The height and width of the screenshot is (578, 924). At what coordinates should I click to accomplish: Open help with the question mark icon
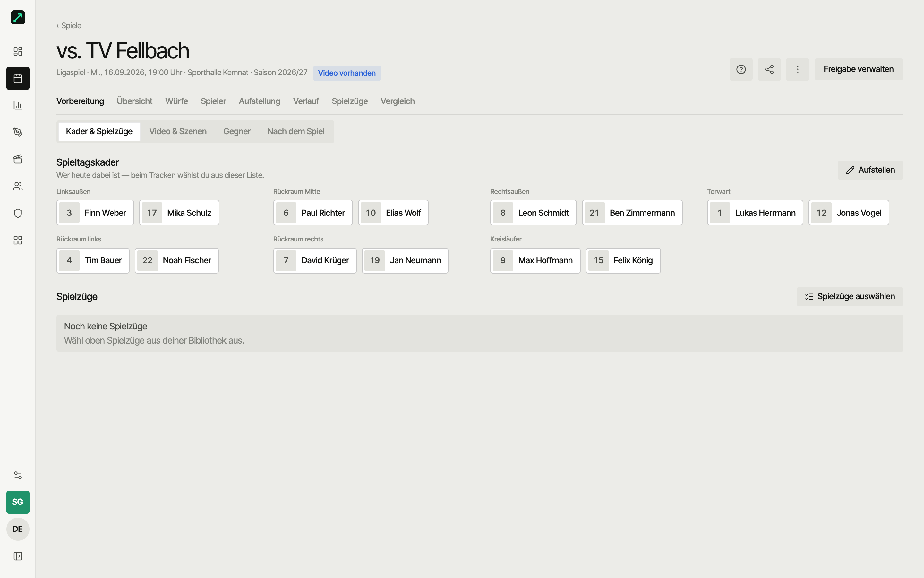(x=741, y=69)
